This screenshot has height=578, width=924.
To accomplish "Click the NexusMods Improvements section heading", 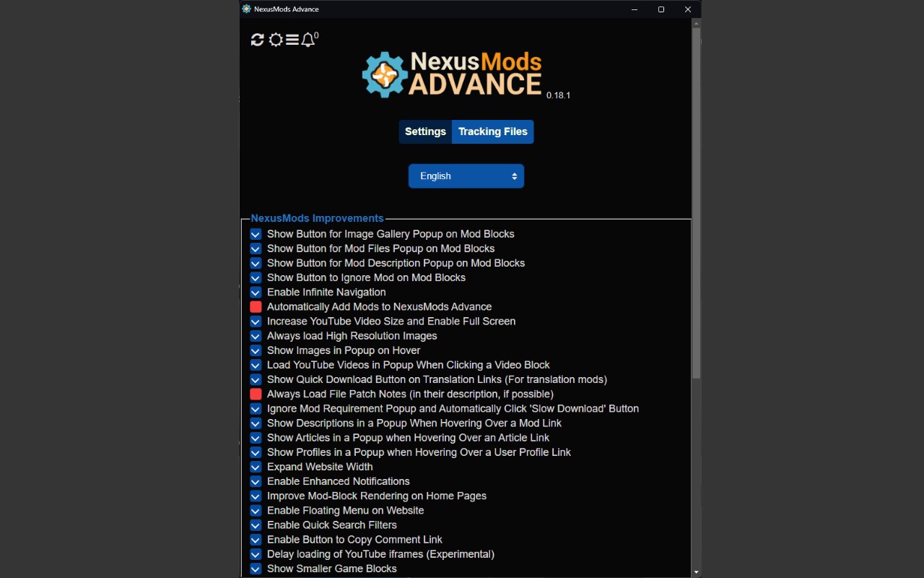I will [x=317, y=218].
